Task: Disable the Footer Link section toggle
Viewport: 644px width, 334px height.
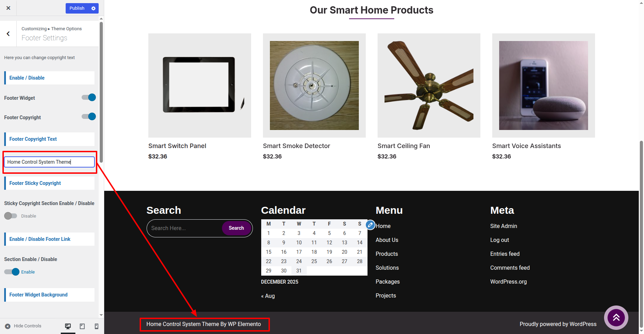Action: coord(12,272)
